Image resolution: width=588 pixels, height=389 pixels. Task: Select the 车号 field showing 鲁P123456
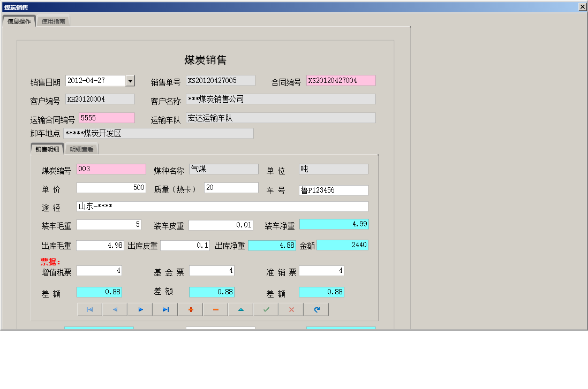tap(333, 190)
